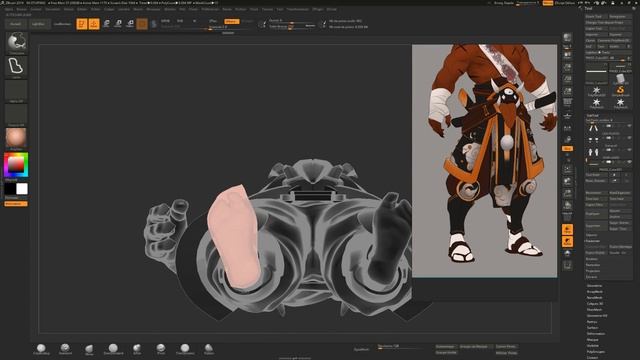Select the Standard brush in bottom shelf

[x=65, y=349]
